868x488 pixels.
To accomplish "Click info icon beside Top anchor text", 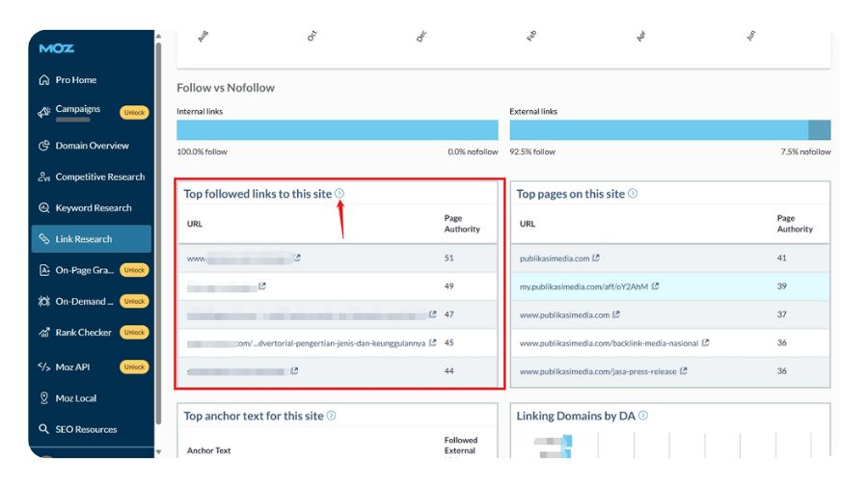I will pos(331,415).
